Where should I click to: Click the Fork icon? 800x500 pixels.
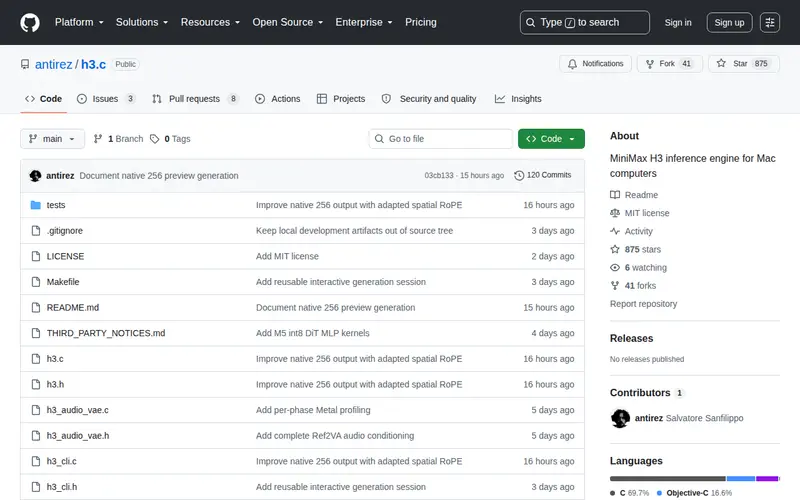649,64
